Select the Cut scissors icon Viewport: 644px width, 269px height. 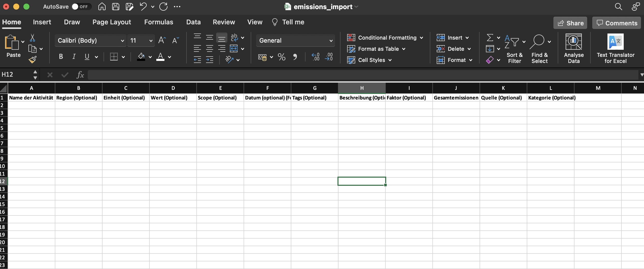tap(32, 38)
